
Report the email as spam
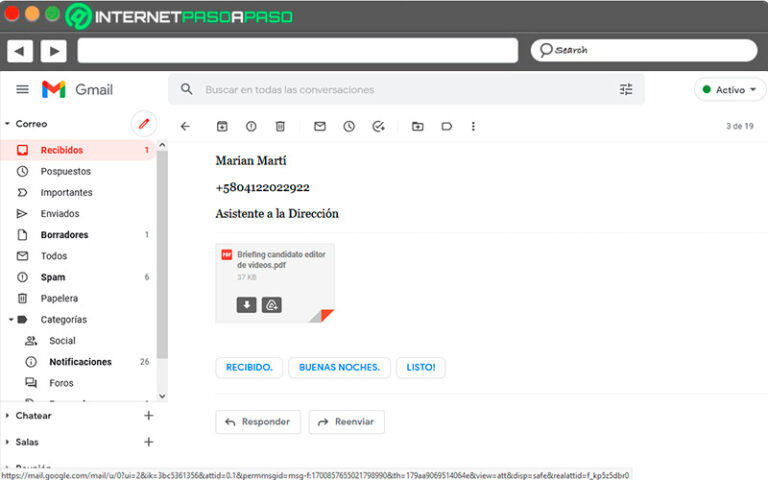pos(251,126)
